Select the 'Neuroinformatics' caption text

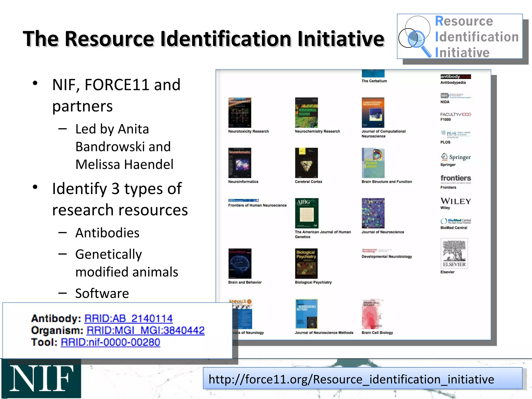click(x=243, y=182)
